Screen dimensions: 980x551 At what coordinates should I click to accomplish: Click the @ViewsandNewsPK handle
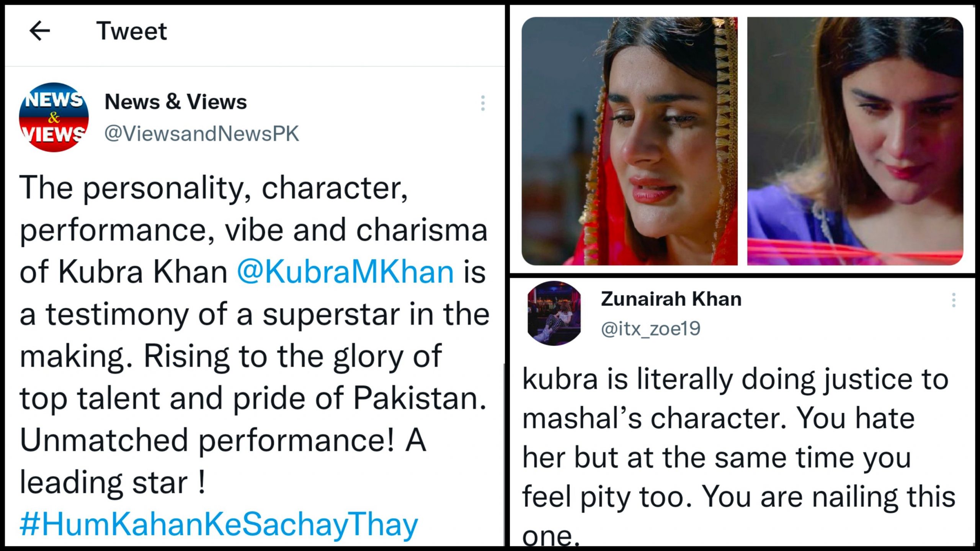click(x=201, y=134)
